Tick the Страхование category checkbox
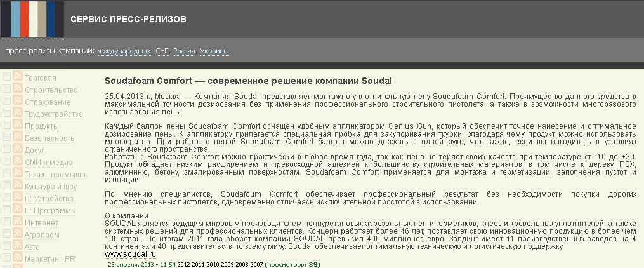The height and width of the screenshot is (268, 644). click(x=6, y=100)
